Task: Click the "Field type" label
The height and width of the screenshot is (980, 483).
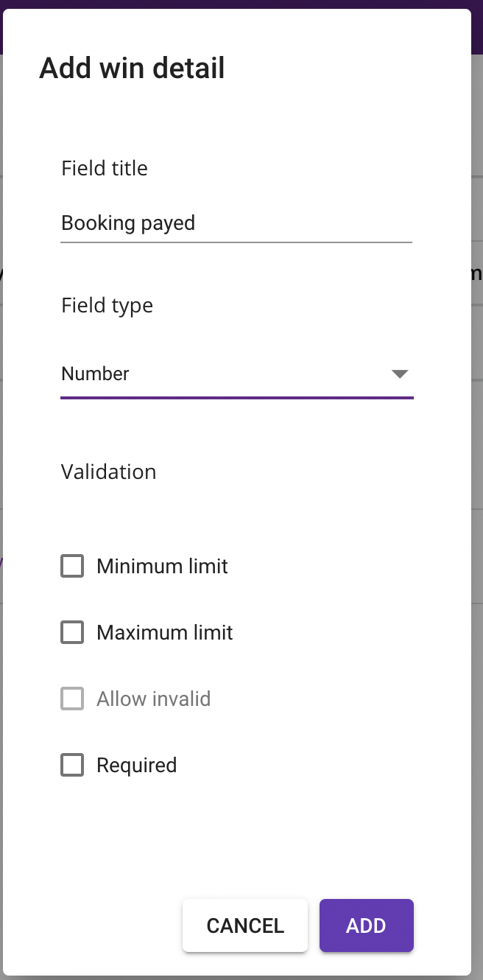Action: point(107,306)
